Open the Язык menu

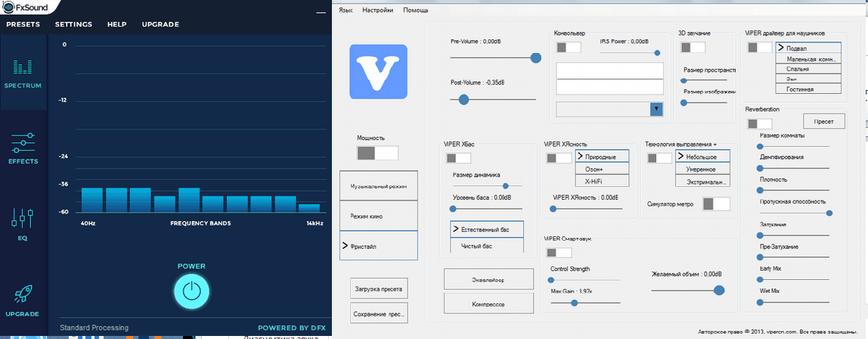(346, 11)
